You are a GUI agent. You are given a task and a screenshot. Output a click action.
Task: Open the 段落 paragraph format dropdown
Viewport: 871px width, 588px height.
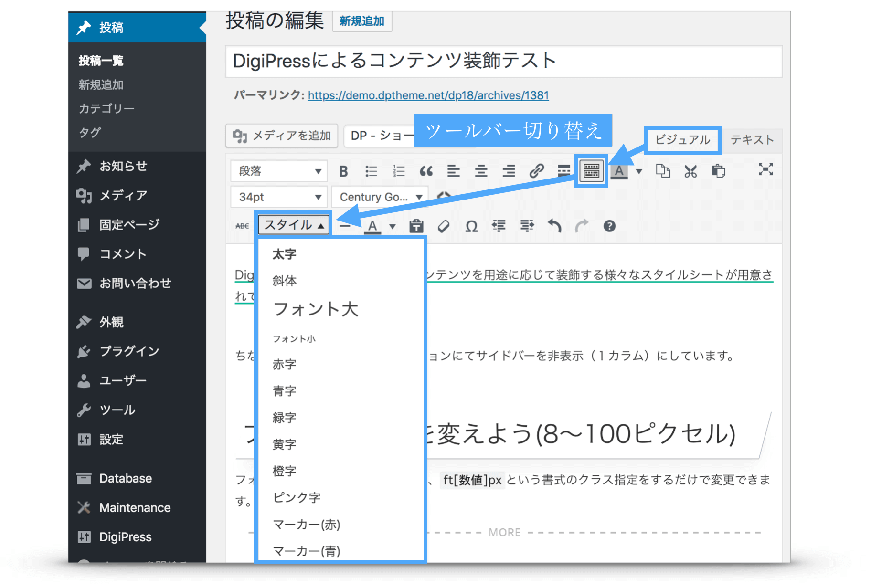[279, 171]
